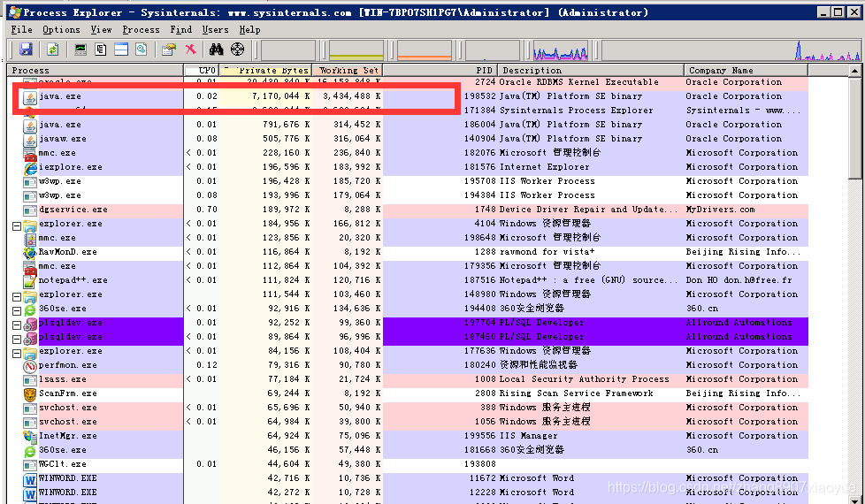Collapse the explorer.exe tree with PID 177636
Screen dimensions: 865x504
point(17,353)
